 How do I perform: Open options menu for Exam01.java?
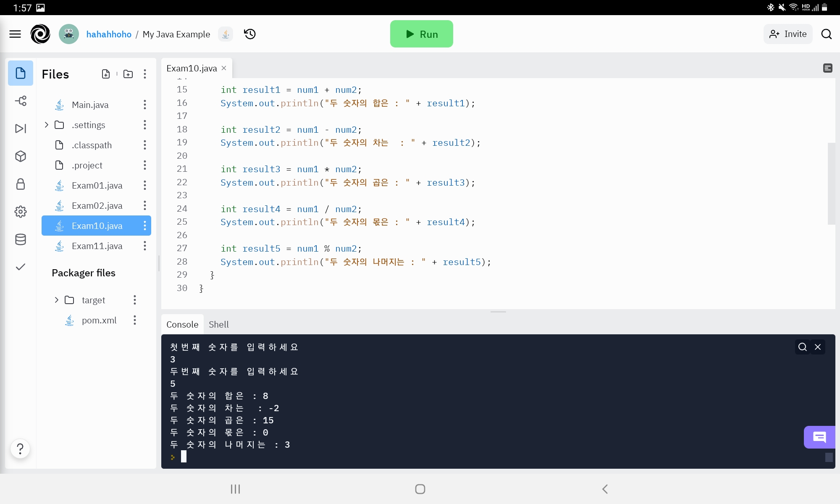click(145, 185)
